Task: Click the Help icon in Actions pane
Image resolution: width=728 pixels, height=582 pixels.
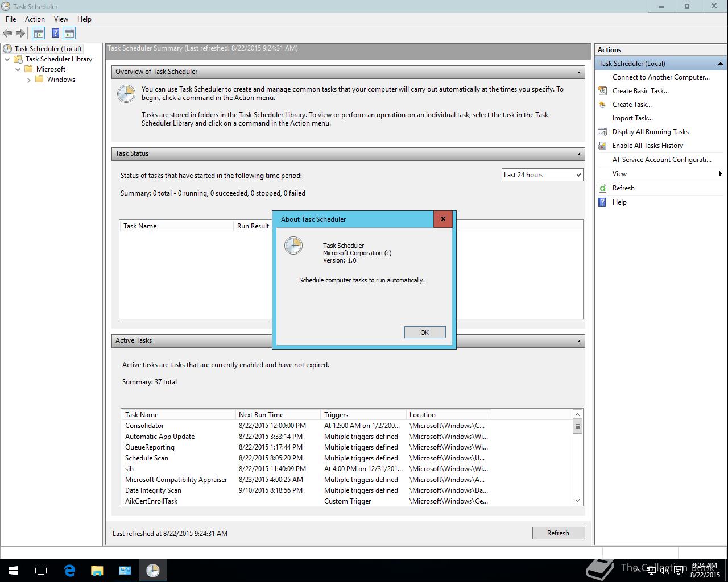Action: click(x=602, y=202)
